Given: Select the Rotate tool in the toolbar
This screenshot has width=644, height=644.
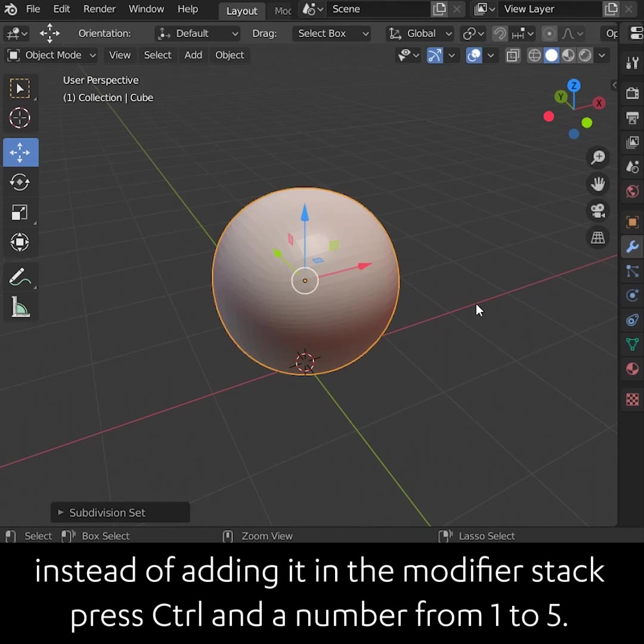Looking at the screenshot, I should click(x=20, y=182).
